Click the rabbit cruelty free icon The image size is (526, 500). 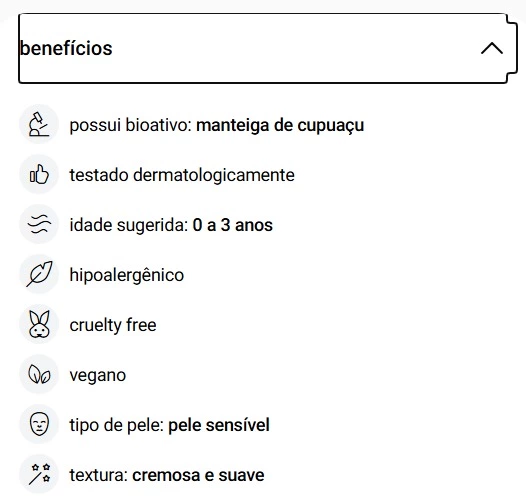pyautogui.click(x=39, y=324)
